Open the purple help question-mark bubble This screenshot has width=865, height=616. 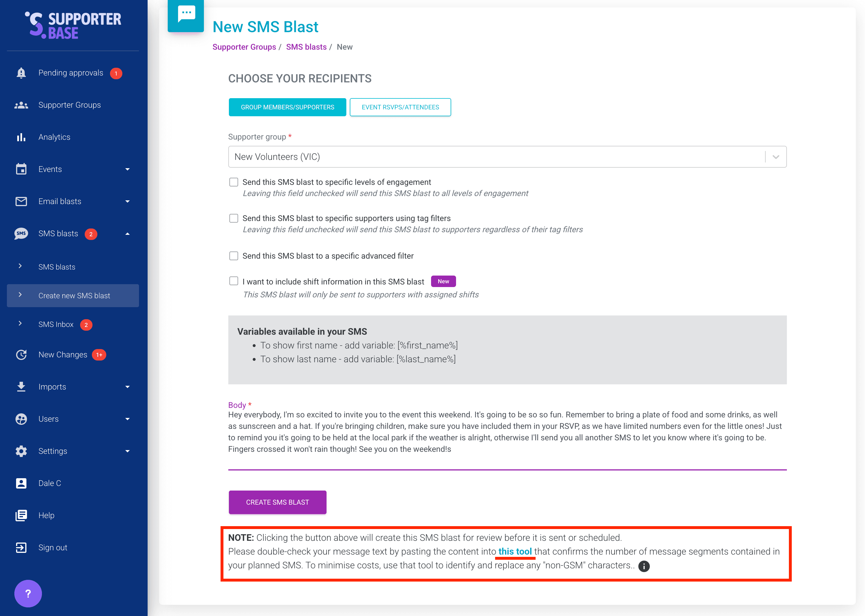click(28, 594)
